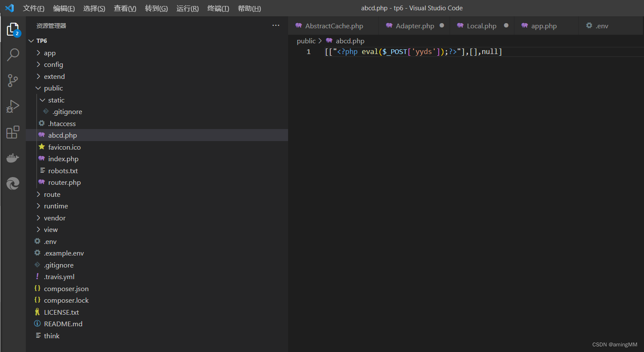Viewport: 644px width, 352px height.
Task: Click the composer.lock braces icon
Action: [x=37, y=300]
